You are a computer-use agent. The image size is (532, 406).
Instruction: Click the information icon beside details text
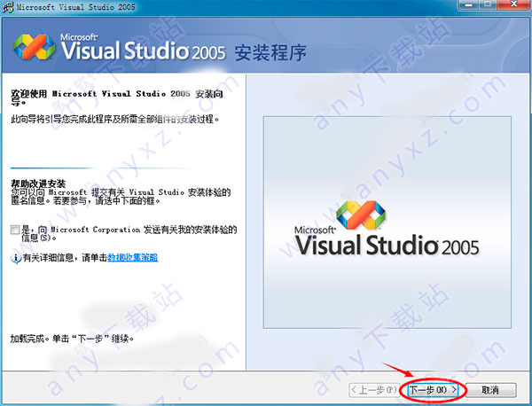(x=16, y=258)
